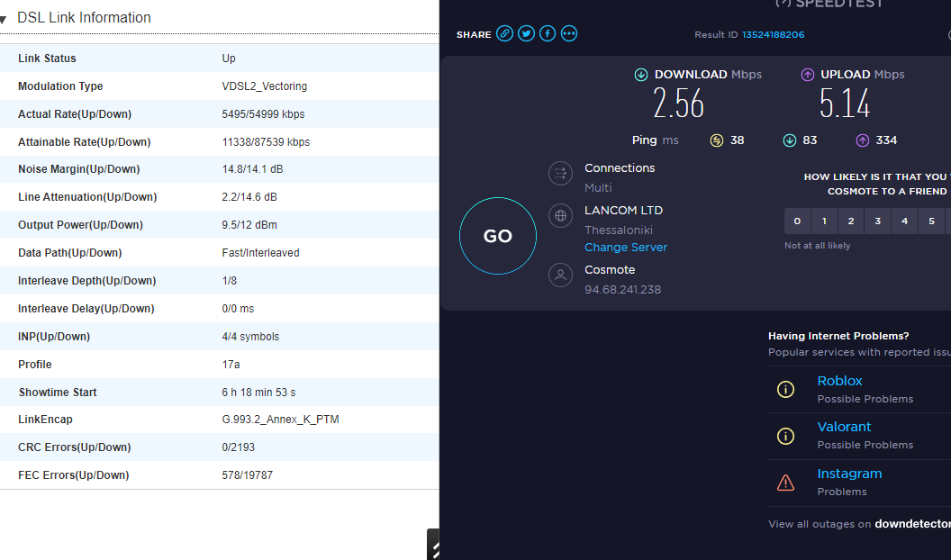
Task: Select LinkEncap value G.993.2_Annex_K_PTM
Action: 280,420
